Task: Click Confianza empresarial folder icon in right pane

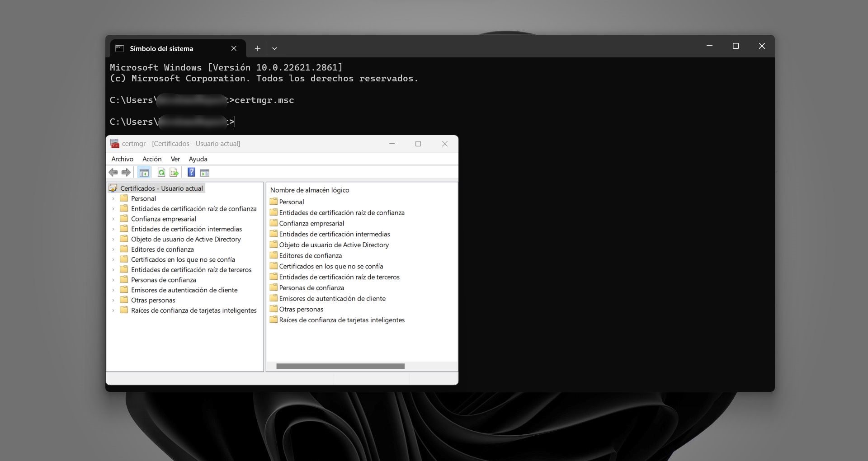Action: [x=274, y=223]
